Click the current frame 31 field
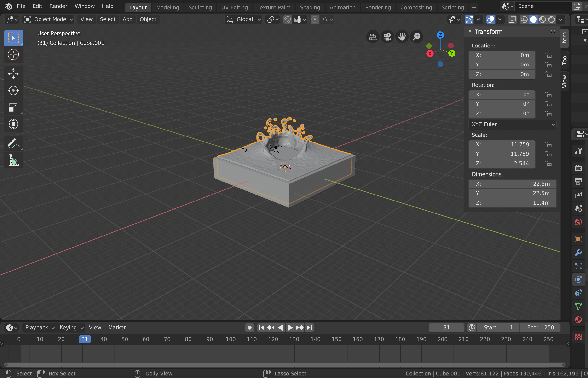This screenshot has width=588, height=378. [446, 328]
